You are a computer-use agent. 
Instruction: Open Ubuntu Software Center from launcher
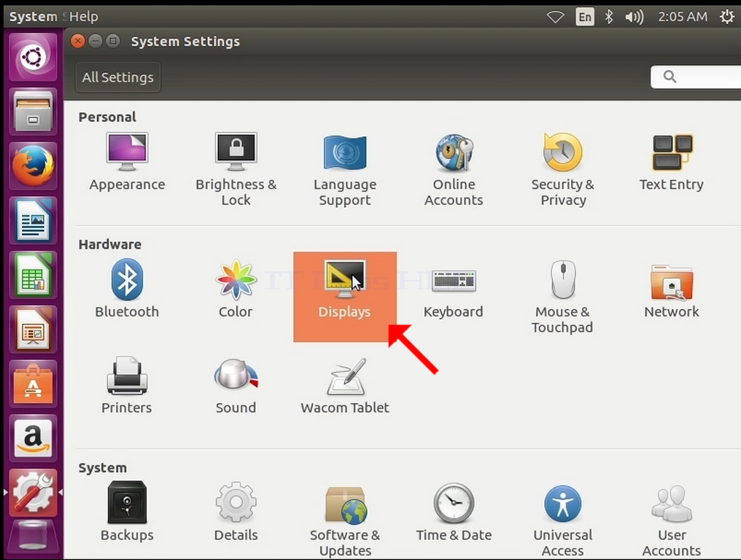[x=33, y=384]
